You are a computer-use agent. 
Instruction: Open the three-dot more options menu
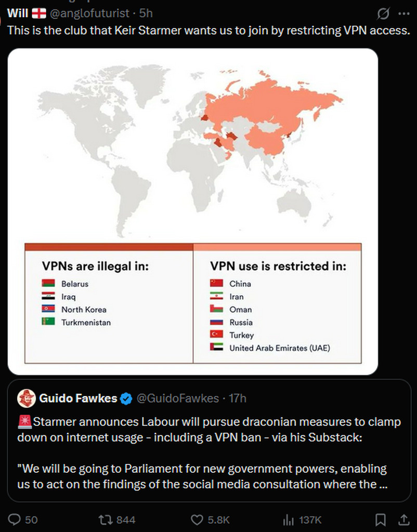(x=403, y=12)
